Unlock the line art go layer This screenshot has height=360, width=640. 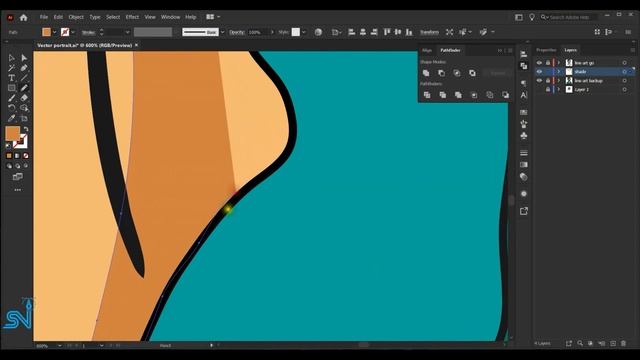pos(548,63)
